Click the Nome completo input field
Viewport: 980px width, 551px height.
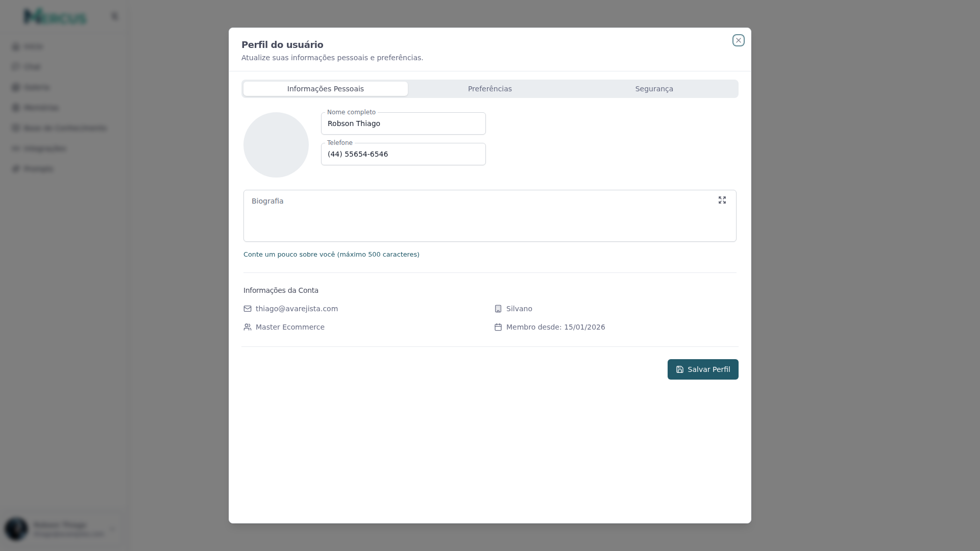point(403,123)
